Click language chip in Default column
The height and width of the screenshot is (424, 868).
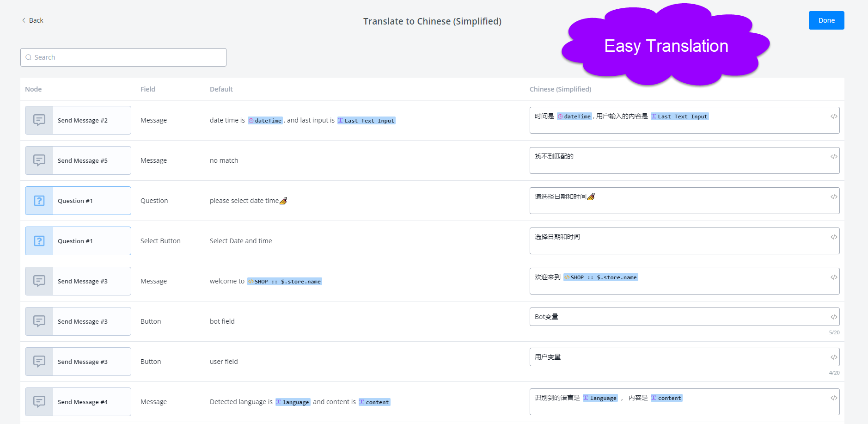click(293, 402)
